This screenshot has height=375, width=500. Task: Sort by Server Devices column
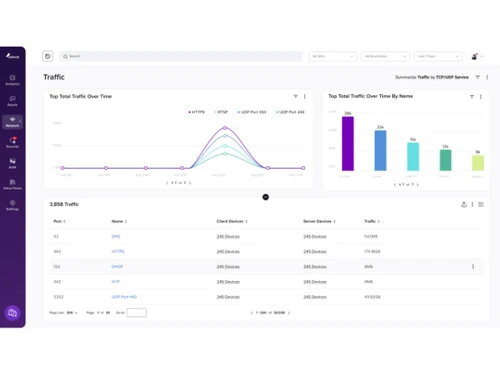point(319,221)
